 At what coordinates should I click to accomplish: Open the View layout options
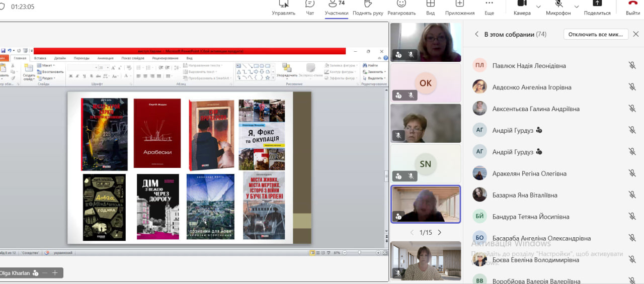tap(430, 8)
